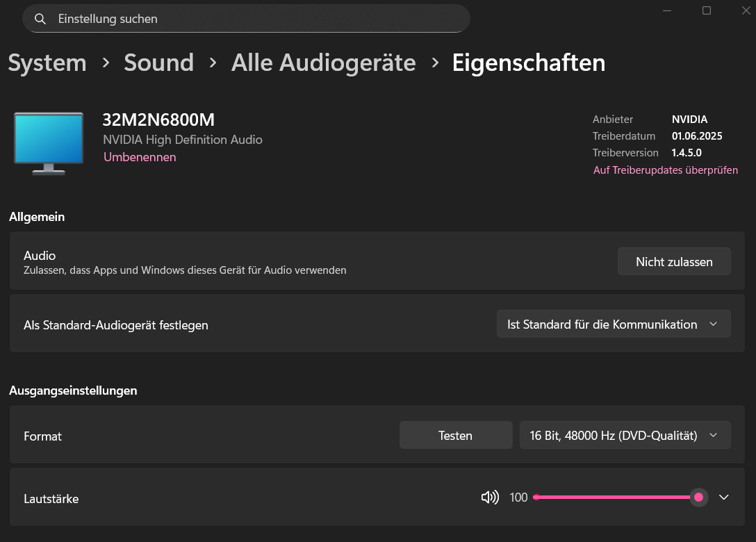The image size is (756, 542).
Task: Navigate to Sound breadcrumb
Action: (x=158, y=63)
